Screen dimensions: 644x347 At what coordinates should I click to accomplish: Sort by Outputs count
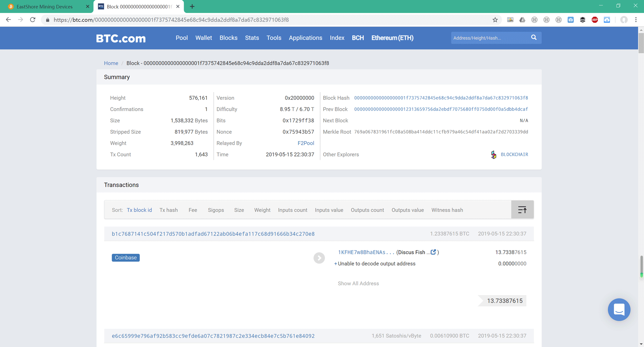(367, 210)
